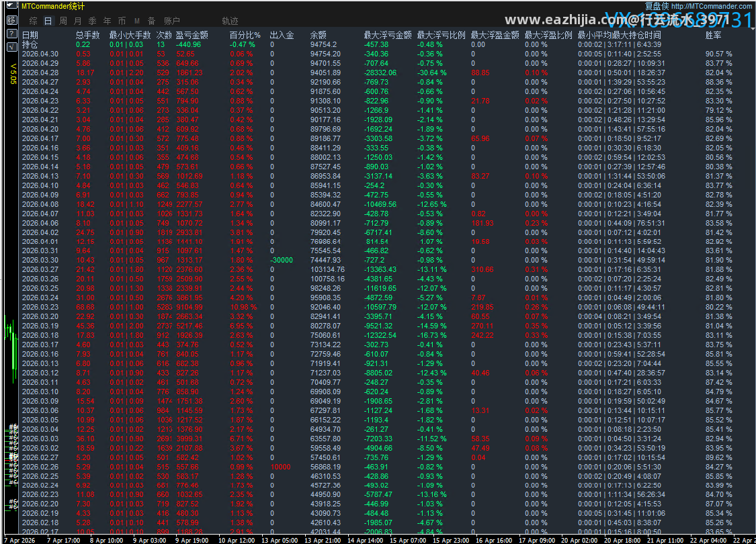This screenshot has width=756, height=544.
Task: Click the -10469.56 floating loss value
Action: [x=380, y=204]
